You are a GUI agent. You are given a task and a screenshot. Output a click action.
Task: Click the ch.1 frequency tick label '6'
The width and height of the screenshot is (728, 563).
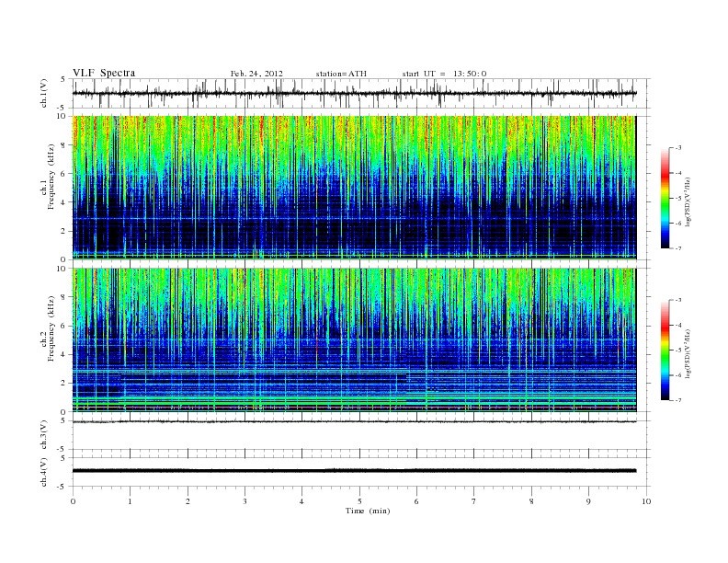[x=63, y=174]
